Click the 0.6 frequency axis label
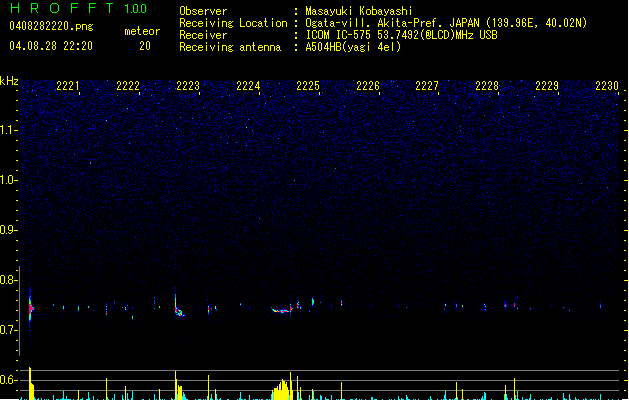Viewport: 629px width, 400px height. pyautogui.click(x=8, y=380)
